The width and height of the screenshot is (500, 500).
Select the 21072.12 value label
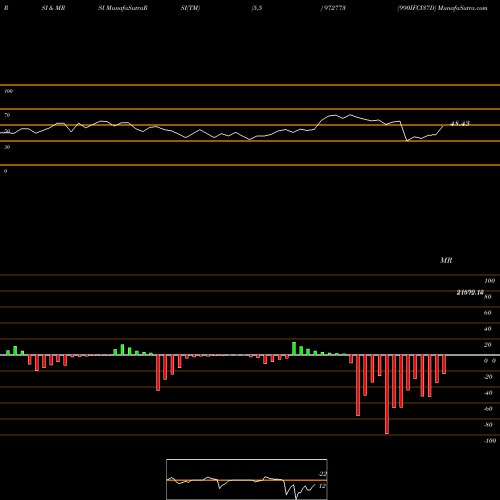(x=470, y=292)
